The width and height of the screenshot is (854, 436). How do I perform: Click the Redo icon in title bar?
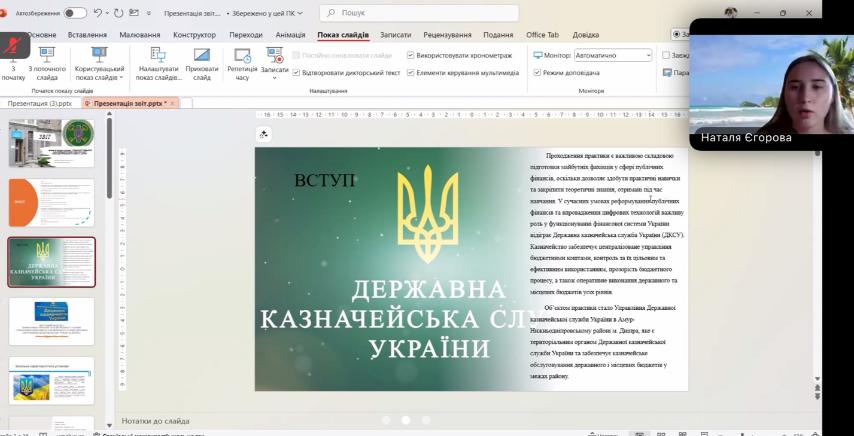[x=118, y=14]
